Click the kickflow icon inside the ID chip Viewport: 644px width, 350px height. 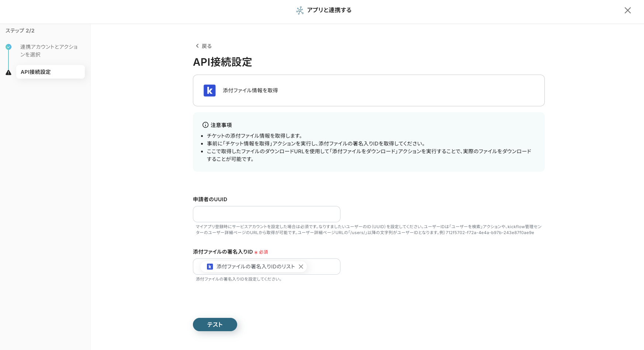(210, 267)
